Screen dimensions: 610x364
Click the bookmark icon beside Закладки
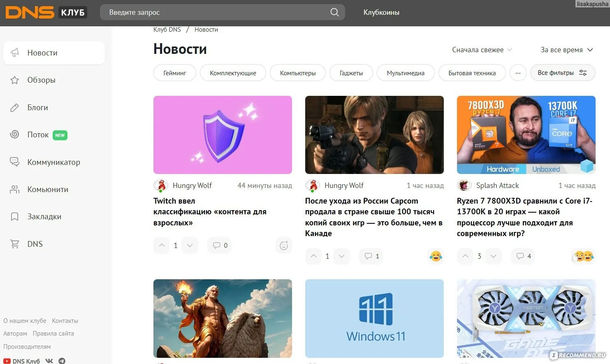[15, 217]
